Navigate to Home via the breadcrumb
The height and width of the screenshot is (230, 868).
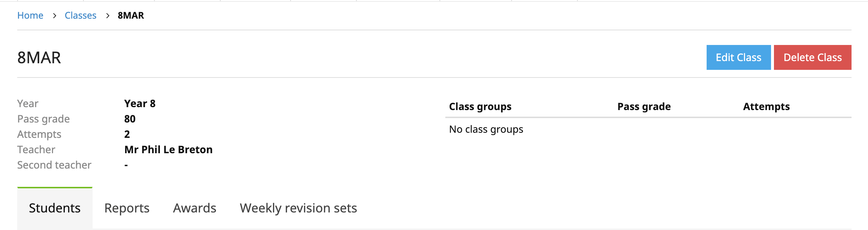(x=30, y=15)
